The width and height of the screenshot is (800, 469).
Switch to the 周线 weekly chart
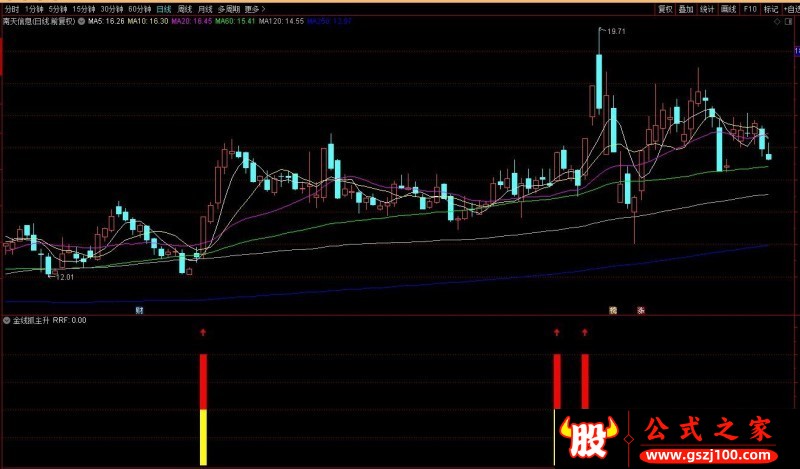184,9
